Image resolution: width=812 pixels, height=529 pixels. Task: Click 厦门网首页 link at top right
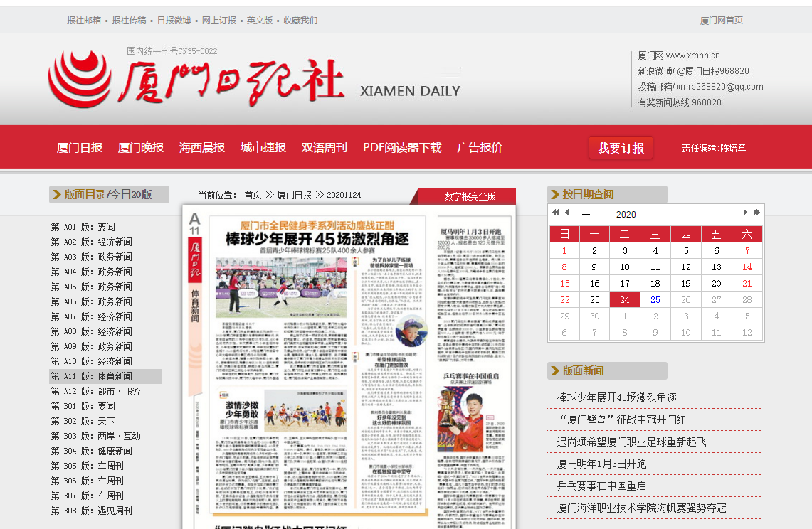point(721,21)
